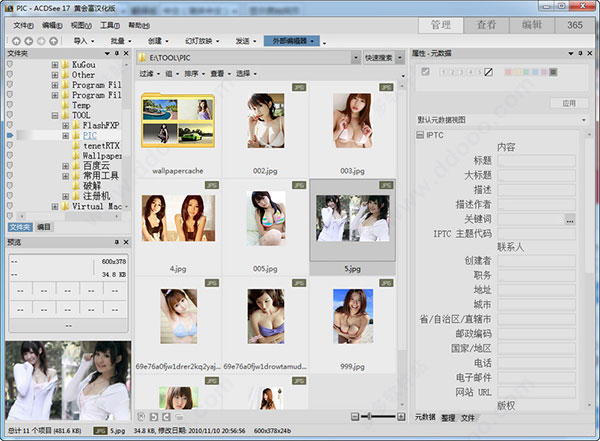Screen dimensions: 600x441
Task: Switch to the 编目 catalog tab
Action: (x=44, y=227)
